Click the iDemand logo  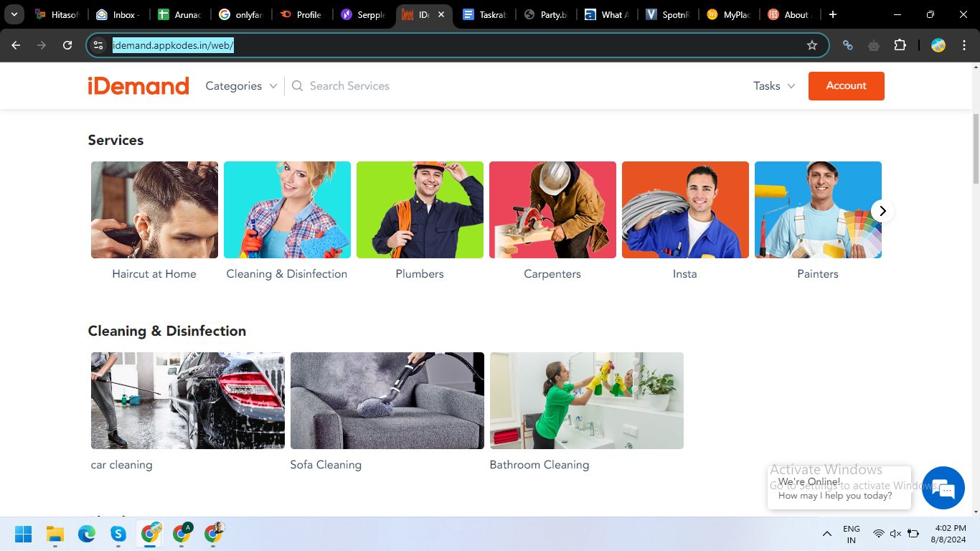point(138,86)
